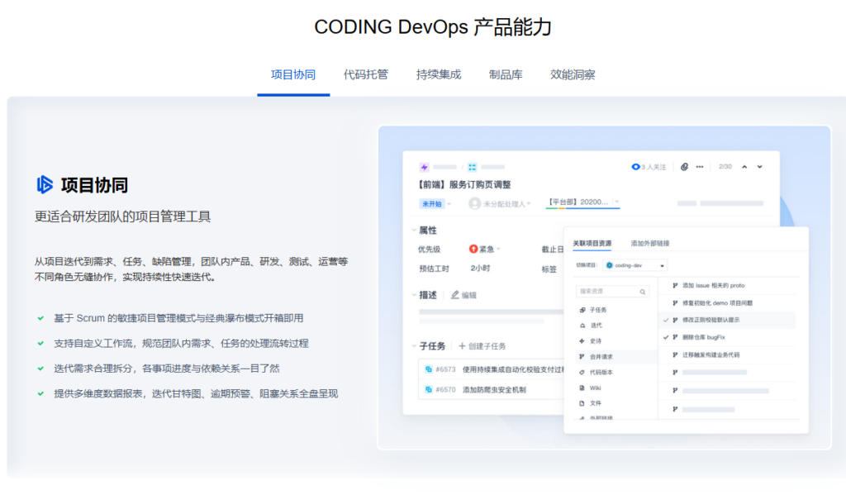
Task: Open the 【平台部】20200... iteration dropdown
Action: [582, 202]
